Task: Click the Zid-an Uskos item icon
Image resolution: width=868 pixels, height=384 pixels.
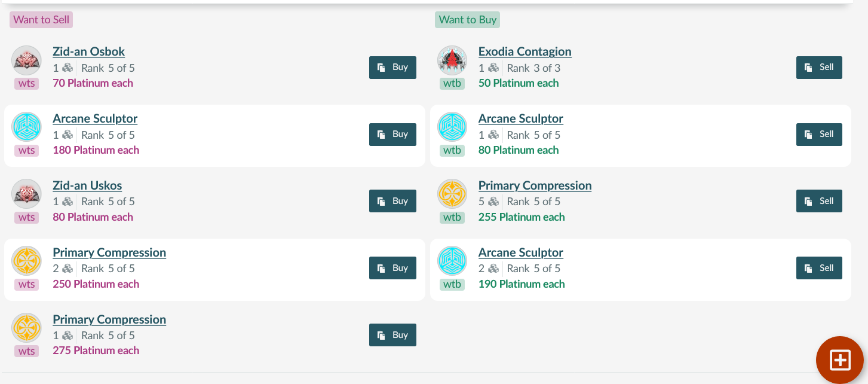Action: pos(26,194)
